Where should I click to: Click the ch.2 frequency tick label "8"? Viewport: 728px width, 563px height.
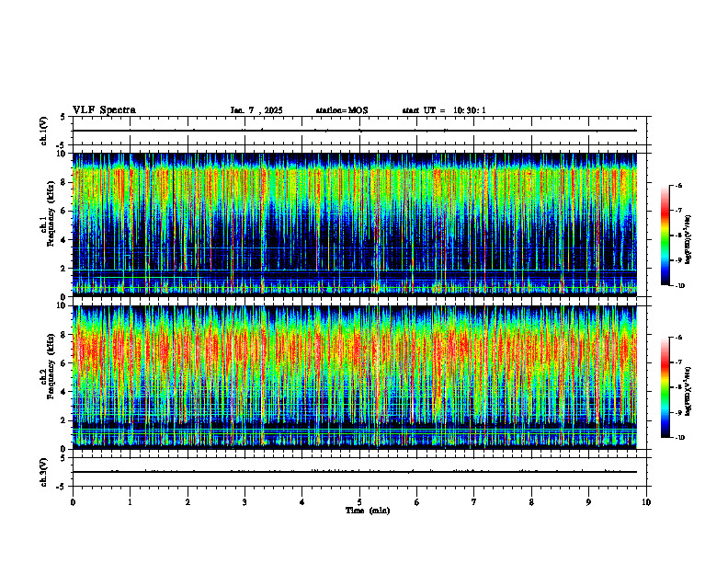63,335
